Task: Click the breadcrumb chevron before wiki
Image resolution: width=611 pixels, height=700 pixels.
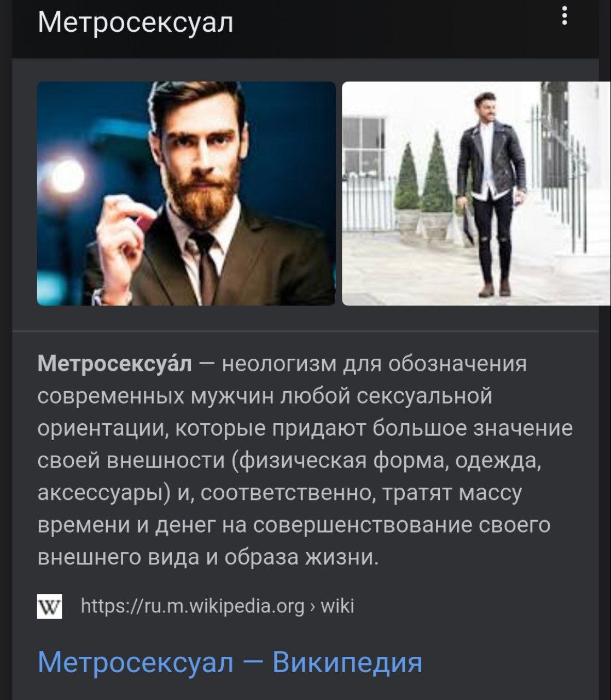Action: click(312, 606)
